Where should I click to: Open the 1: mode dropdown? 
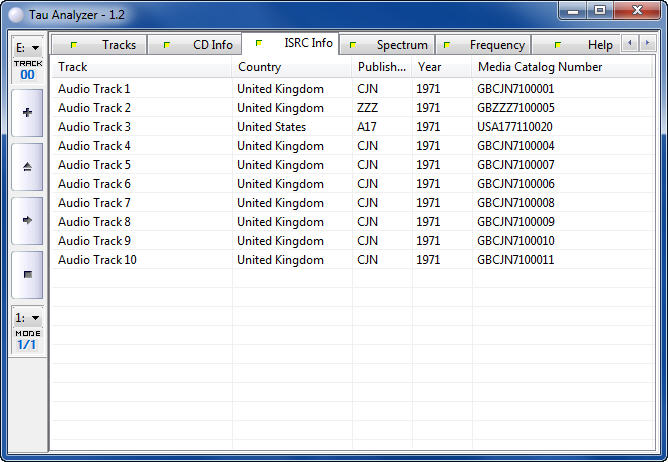(x=27, y=317)
